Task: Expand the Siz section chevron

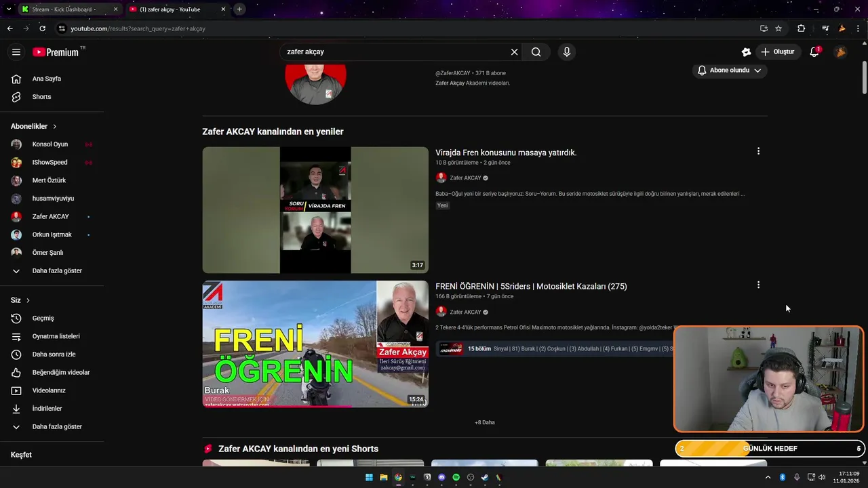Action: (28, 300)
